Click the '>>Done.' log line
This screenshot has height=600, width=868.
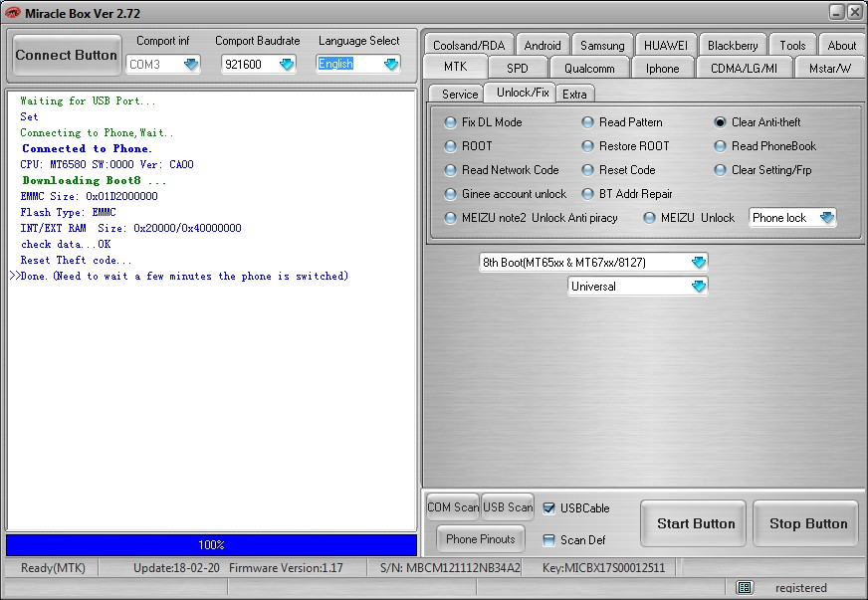pos(179,276)
